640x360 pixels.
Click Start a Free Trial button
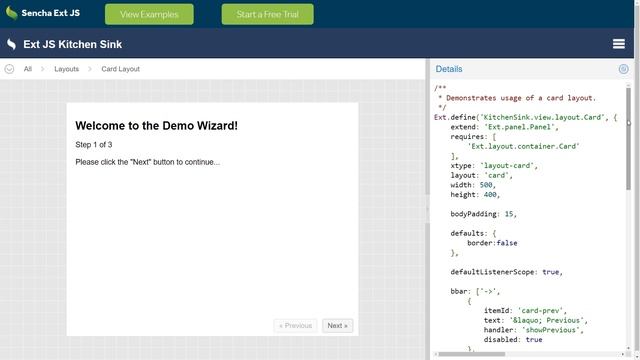[x=268, y=14]
